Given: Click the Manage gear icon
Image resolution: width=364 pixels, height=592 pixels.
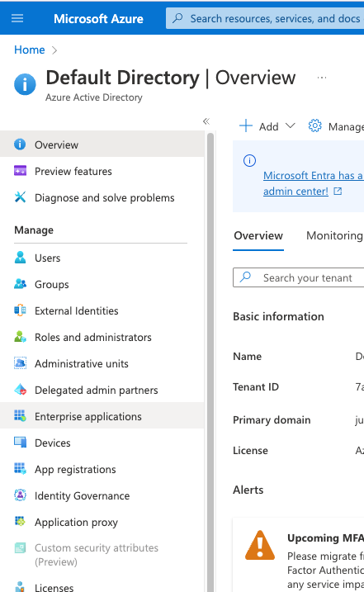Looking at the screenshot, I should pyautogui.click(x=315, y=126).
